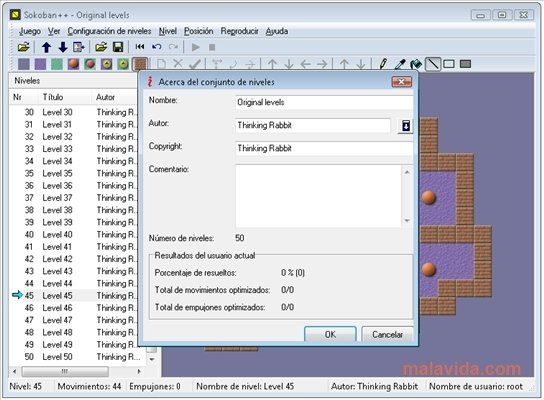
Task: Open the Reproducir menu
Action: pos(239,31)
